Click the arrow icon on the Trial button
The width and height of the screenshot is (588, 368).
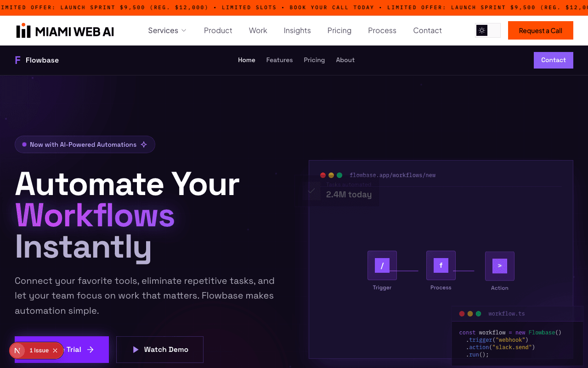click(x=90, y=350)
